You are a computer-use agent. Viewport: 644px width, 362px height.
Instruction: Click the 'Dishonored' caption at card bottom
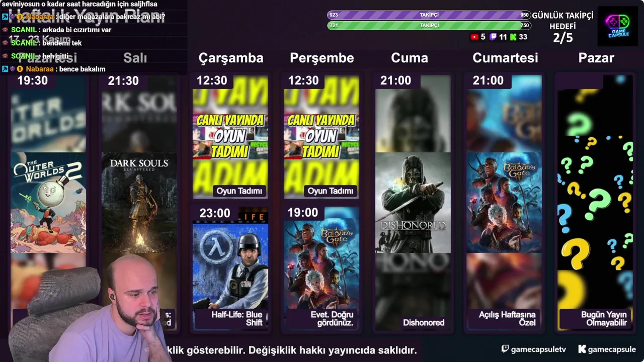tap(424, 323)
